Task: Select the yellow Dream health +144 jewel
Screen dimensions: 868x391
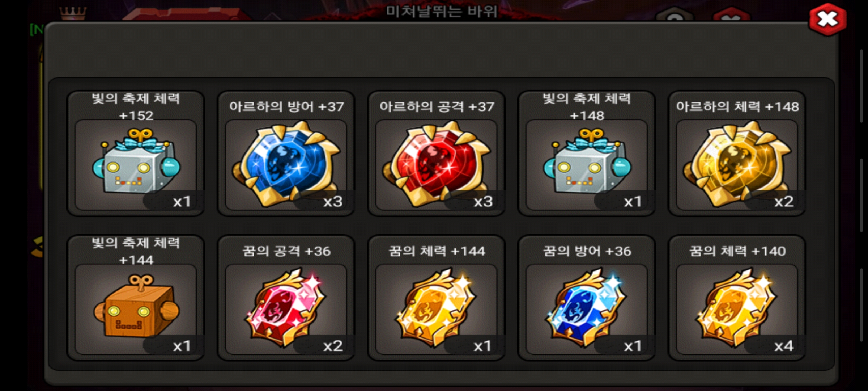Action: pos(436,308)
